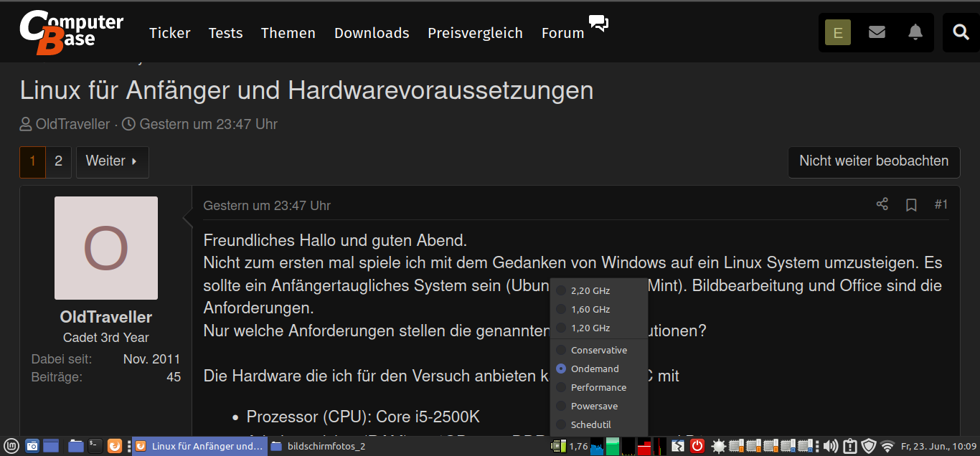Open the Themen navigation item

pyautogui.click(x=288, y=33)
